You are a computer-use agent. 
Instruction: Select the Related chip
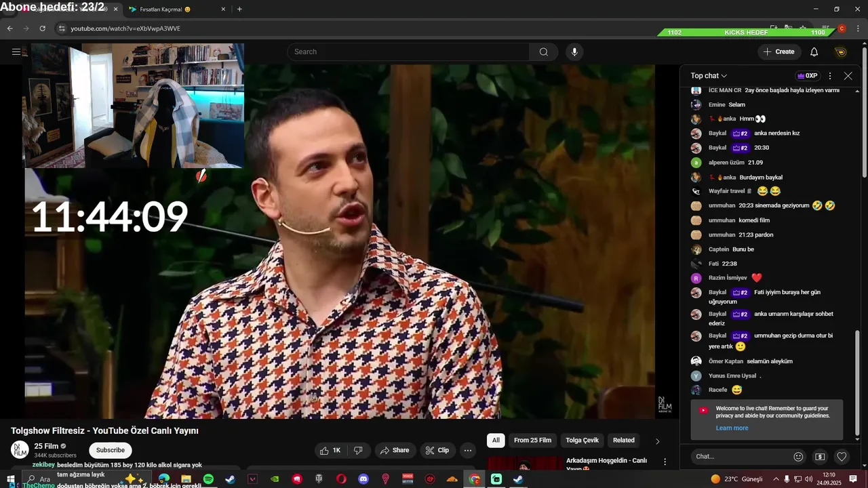click(624, 441)
